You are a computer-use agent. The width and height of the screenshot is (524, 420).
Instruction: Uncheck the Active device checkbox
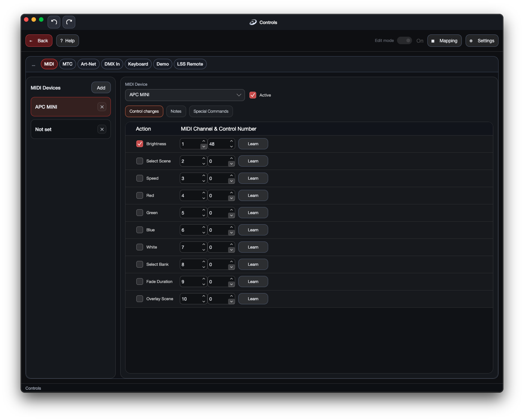click(x=253, y=95)
